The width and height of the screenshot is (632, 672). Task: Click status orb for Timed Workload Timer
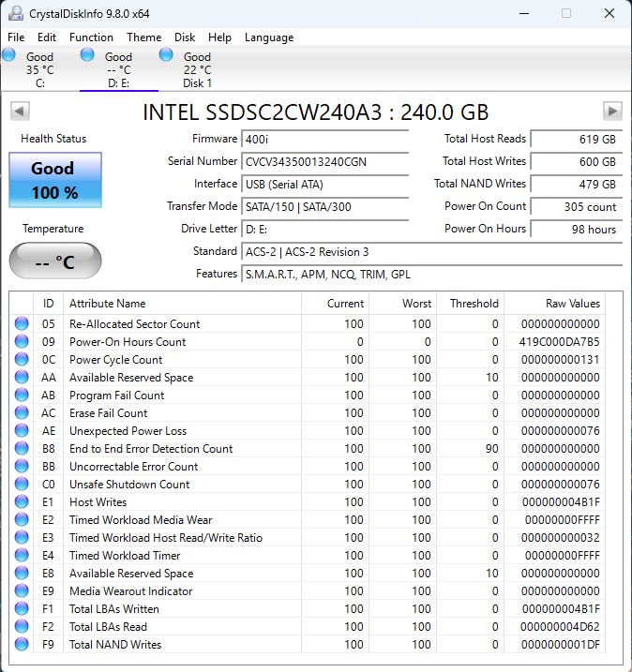(22, 555)
